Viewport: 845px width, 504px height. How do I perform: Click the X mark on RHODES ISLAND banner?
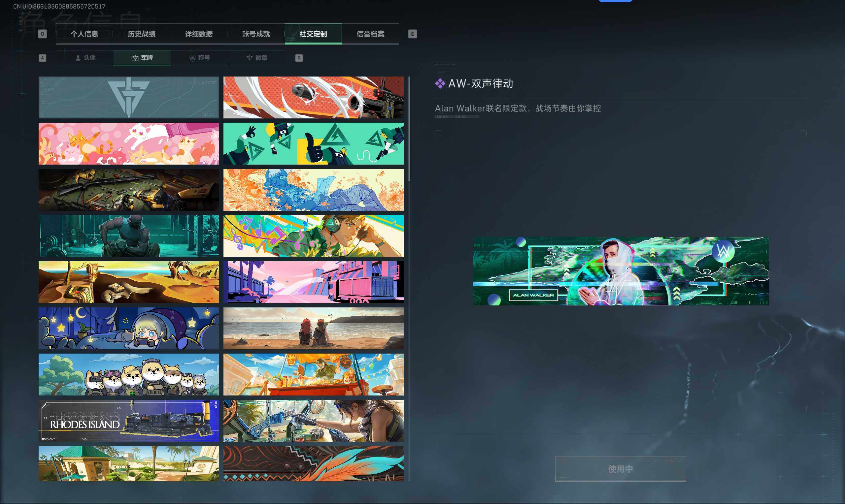point(216,403)
